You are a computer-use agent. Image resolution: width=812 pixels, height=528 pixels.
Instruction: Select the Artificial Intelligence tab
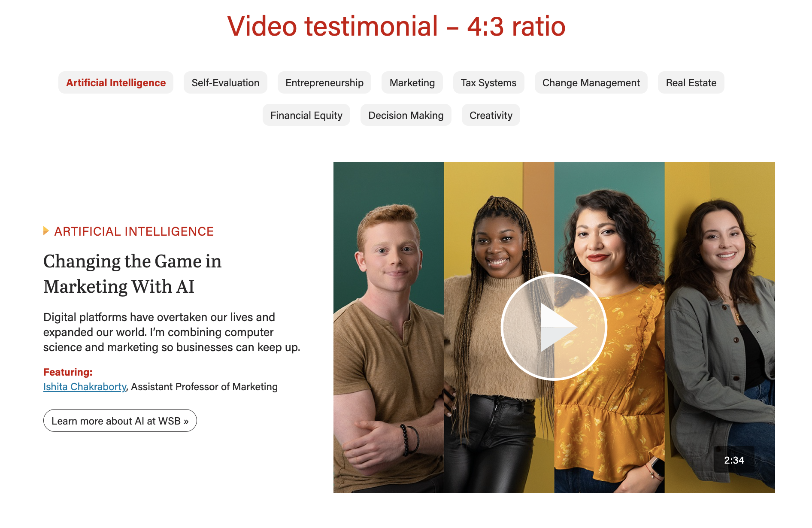tap(116, 83)
